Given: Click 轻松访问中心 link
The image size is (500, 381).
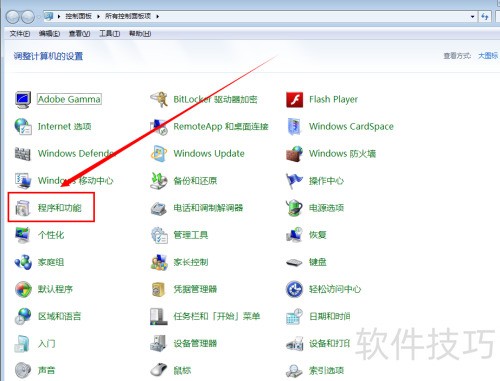Looking at the screenshot, I should (x=335, y=289).
